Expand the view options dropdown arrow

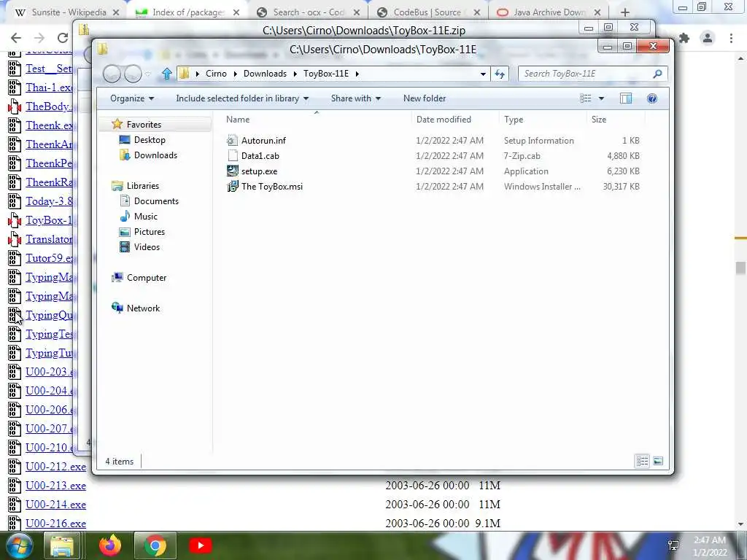pyautogui.click(x=601, y=98)
